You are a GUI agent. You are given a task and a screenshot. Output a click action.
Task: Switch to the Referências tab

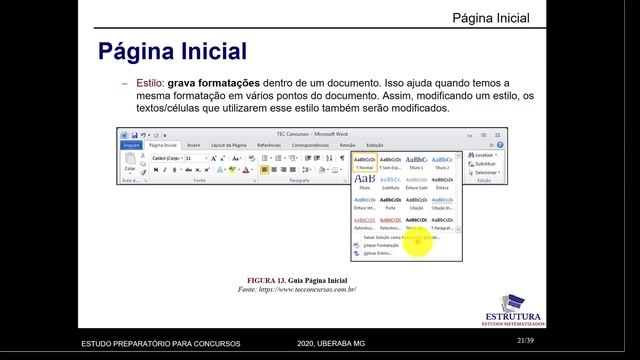click(x=269, y=145)
